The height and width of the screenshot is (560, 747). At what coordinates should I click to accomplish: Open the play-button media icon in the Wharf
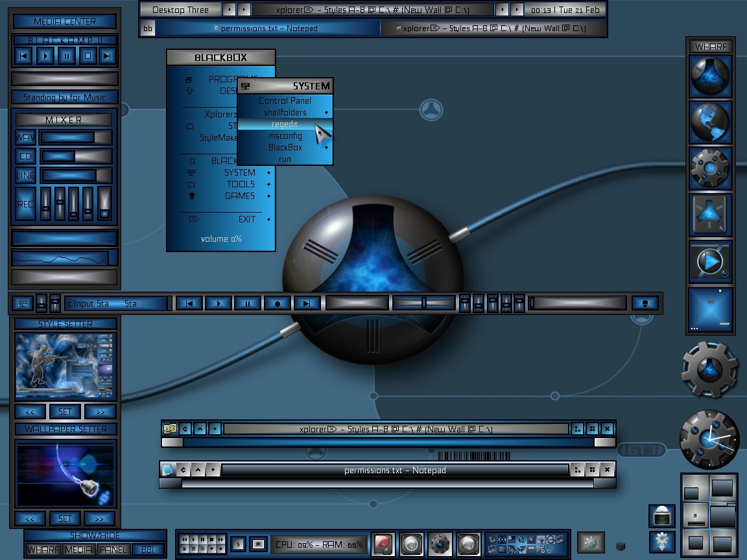click(x=710, y=261)
